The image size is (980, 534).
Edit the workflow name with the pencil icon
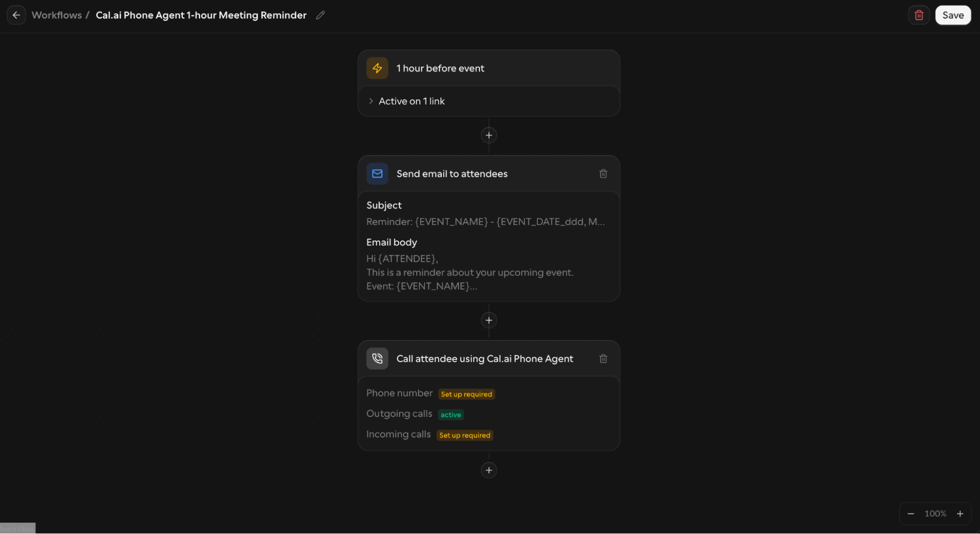click(x=320, y=15)
